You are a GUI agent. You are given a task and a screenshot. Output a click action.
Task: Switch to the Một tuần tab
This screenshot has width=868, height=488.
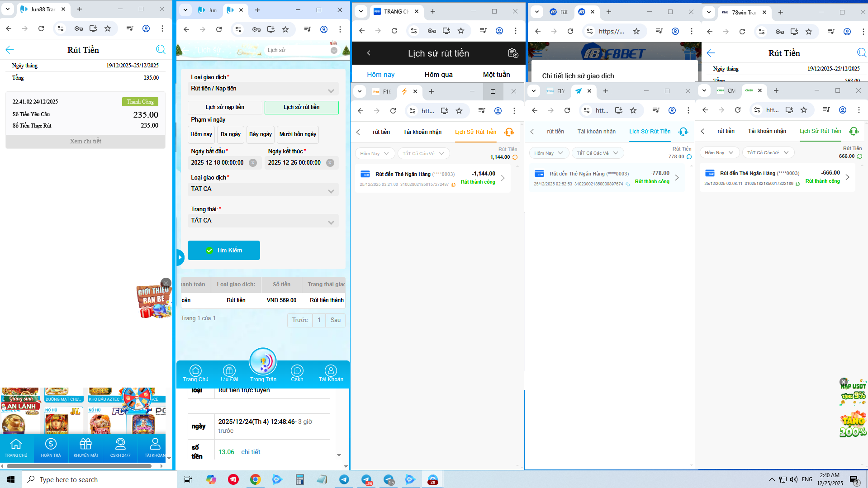[496, 75]
